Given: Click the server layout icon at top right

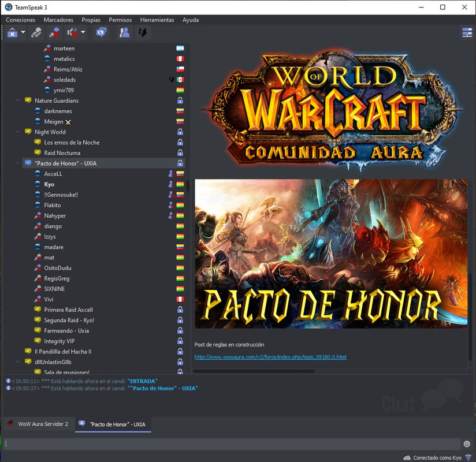Looking at the screenshot, I should click(x=467, y=32).
